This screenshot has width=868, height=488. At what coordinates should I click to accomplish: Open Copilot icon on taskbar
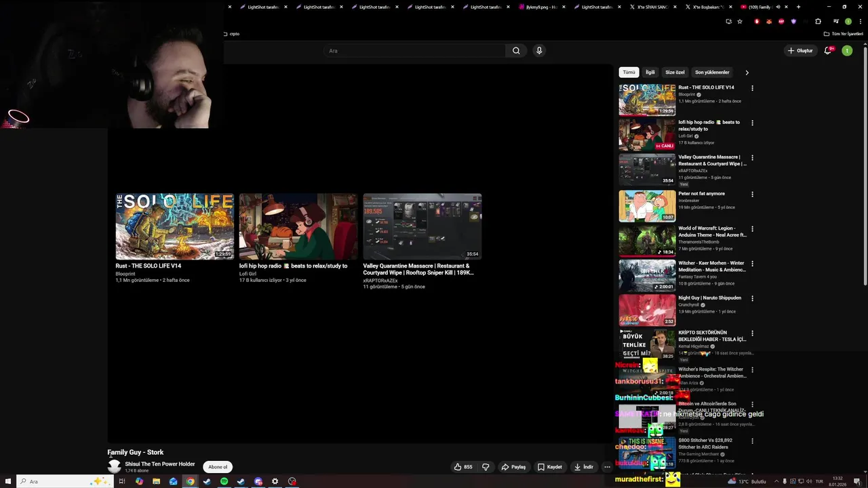tap(139, 481)
